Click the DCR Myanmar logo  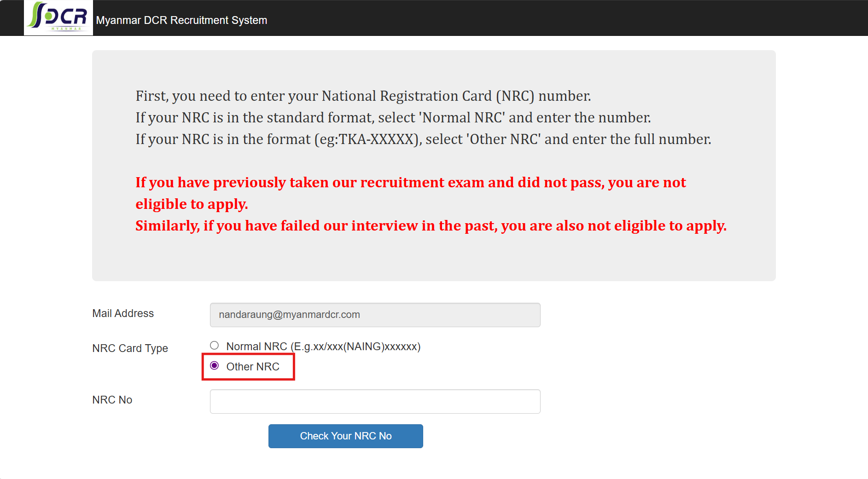click(x=58, y=17)
